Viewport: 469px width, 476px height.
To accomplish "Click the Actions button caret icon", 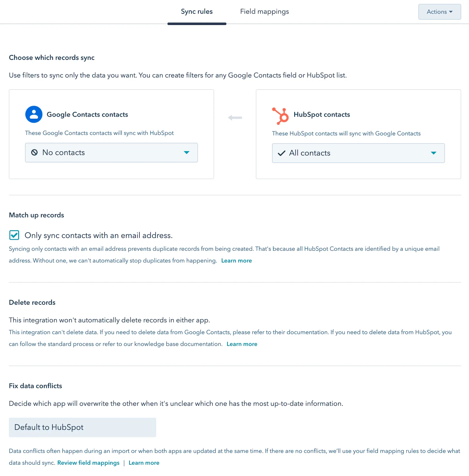I will pyautogui.click(x=451, y=12).
